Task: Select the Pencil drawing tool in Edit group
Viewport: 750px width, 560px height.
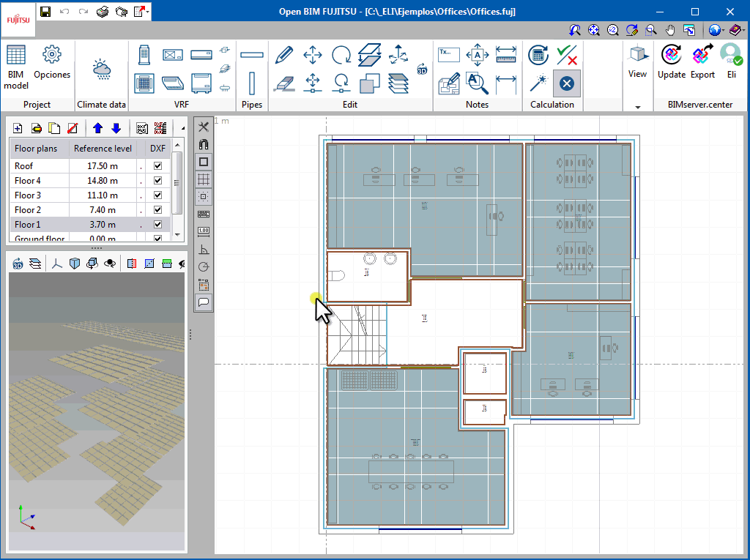Action: click(x=284, y=55)
